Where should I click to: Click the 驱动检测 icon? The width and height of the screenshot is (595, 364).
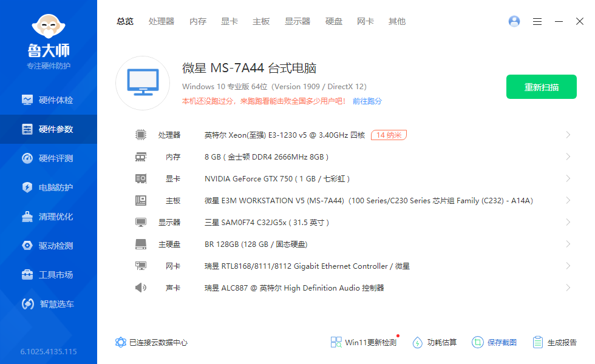27,246
